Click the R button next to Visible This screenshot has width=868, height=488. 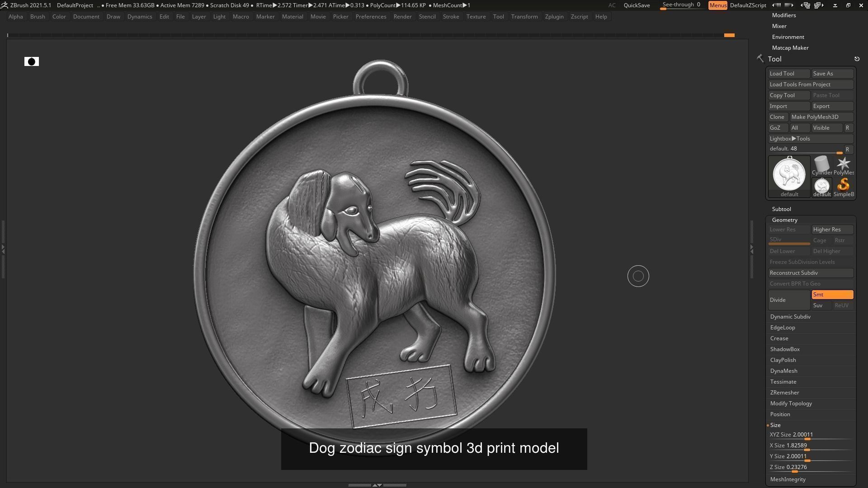849,128
